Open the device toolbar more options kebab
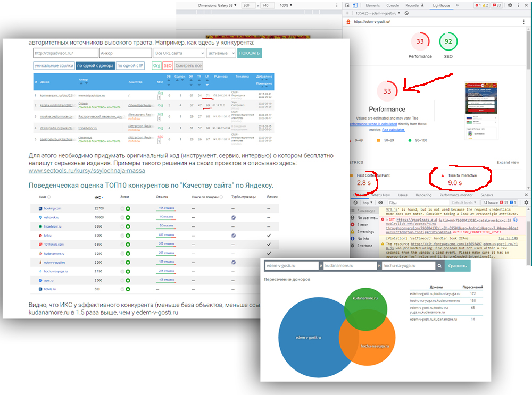This screenshot has height=395, width=532. [337, 5]
